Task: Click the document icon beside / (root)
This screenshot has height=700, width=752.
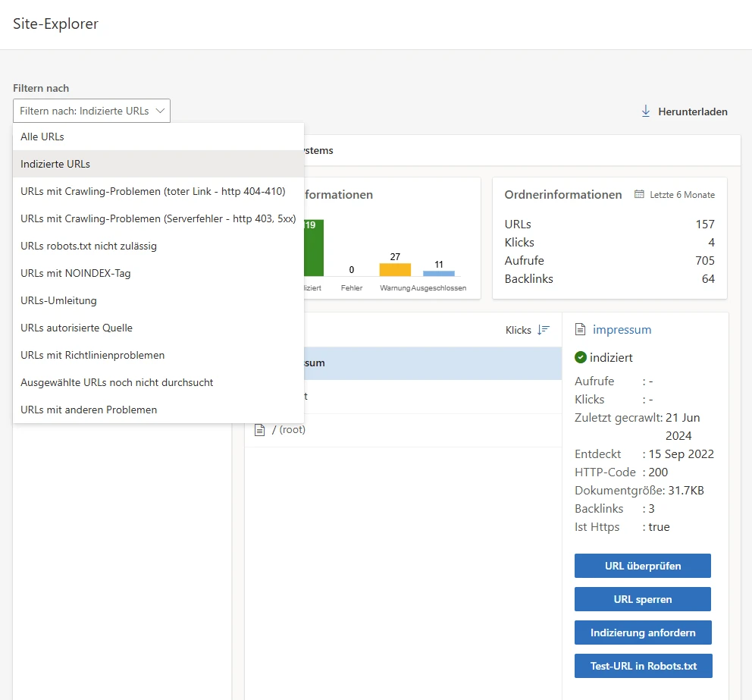Action: coord(259,429)
